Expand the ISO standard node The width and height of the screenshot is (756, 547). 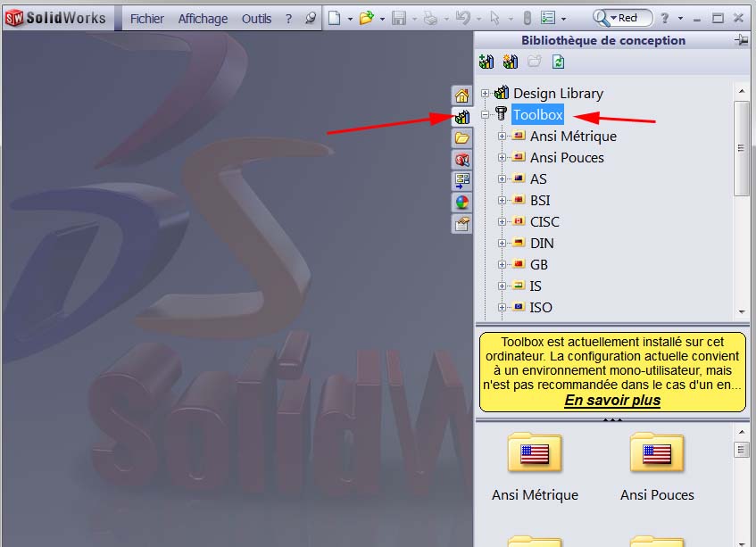coord(502,307)
